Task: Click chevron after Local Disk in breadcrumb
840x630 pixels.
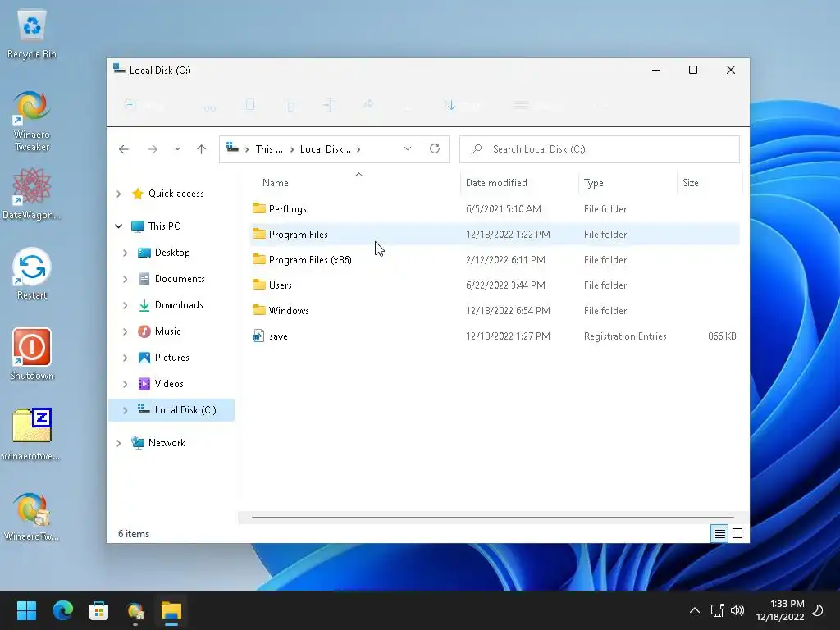Action: click(x=358, y=149)
